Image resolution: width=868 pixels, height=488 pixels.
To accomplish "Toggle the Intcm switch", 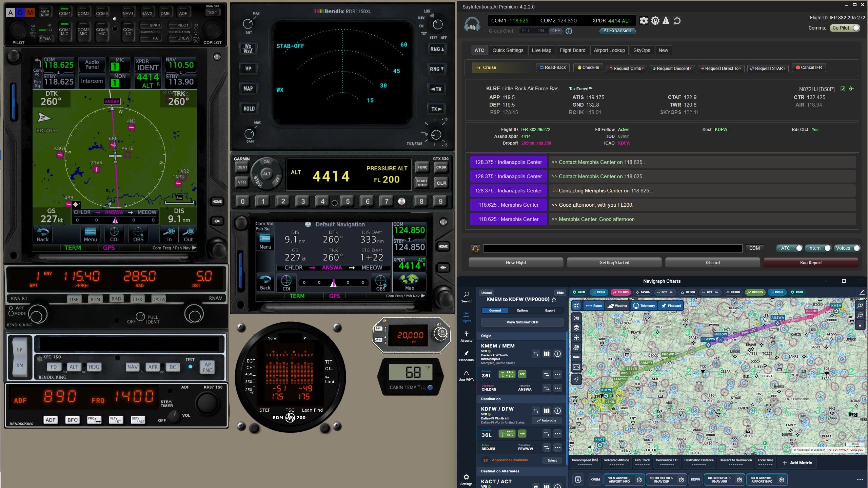I will 819,248.
